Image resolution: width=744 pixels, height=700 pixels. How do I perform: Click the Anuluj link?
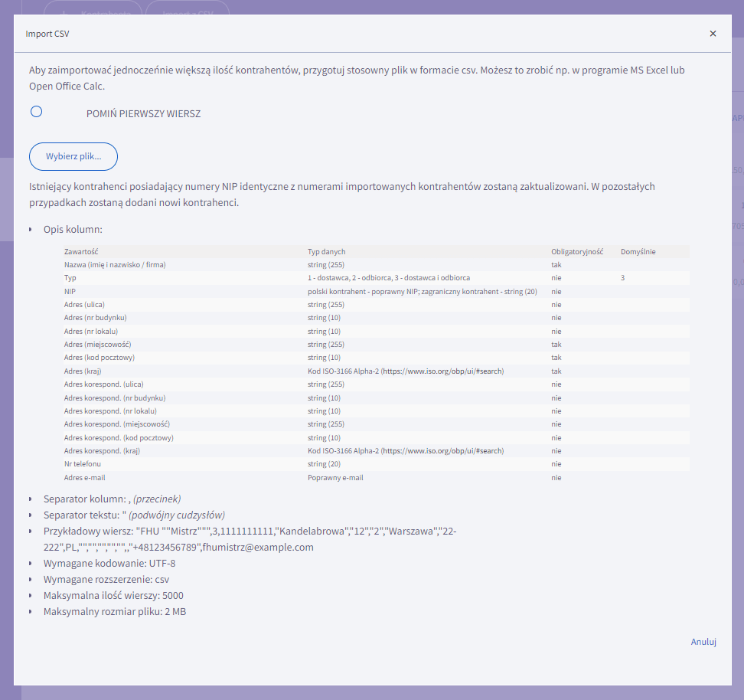pyautogui.click(x=703, y=642)
